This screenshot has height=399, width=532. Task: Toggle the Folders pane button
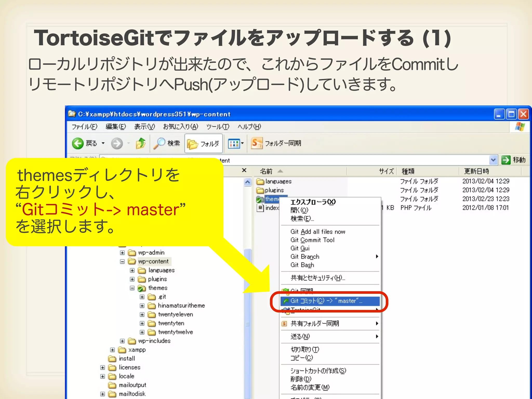click(203, 144)
